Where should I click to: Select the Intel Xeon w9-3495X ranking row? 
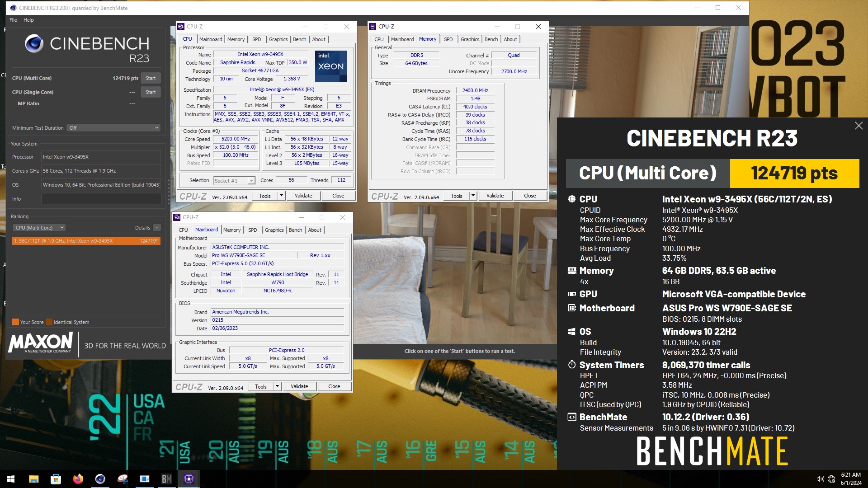point(86,241)
